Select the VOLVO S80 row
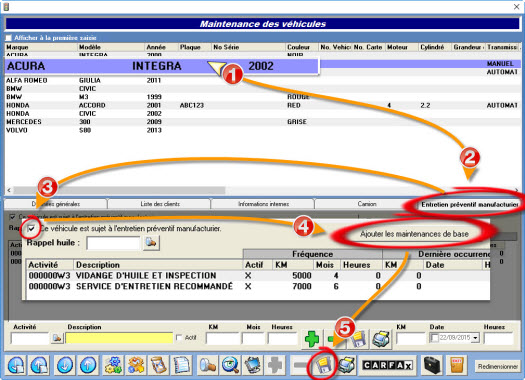This screenshot has height=380, width=525. pos(262,130)
